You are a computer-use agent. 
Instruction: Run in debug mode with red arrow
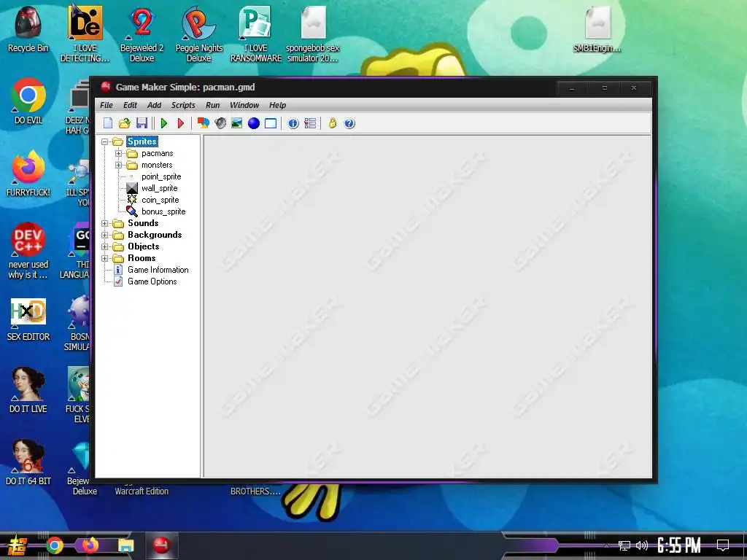coord(181,123)
